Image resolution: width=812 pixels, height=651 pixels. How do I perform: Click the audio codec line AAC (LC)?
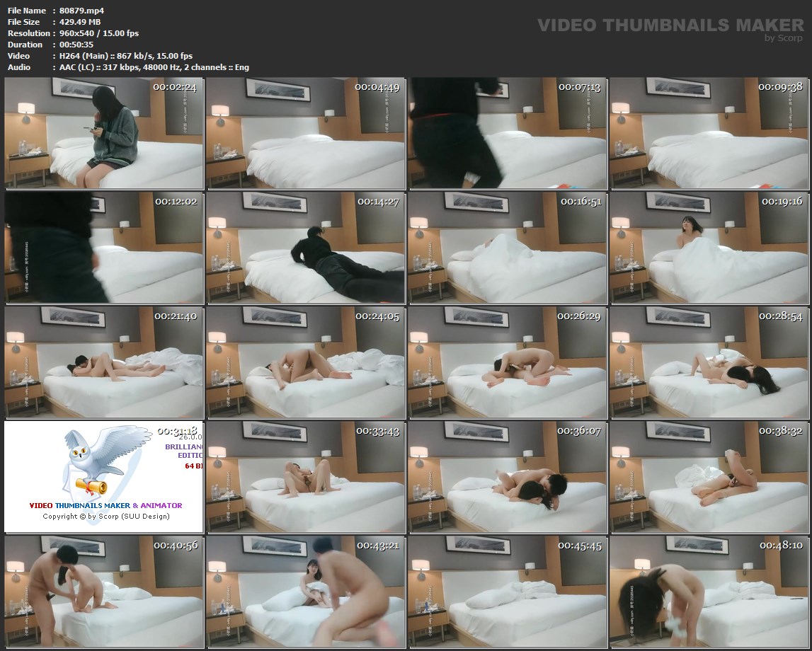(x=154, y=67)
